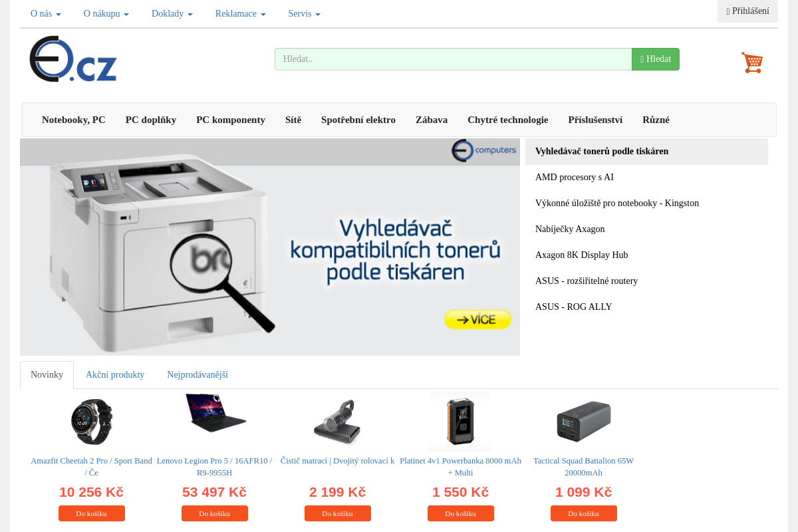Click into the Hledat search field
The height and width of the screenshot is (532, 798).
[x=454, y=59]
